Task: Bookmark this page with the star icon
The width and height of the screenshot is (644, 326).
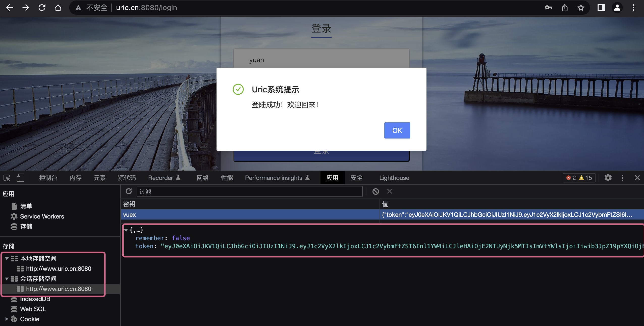Action: (581, 8)
